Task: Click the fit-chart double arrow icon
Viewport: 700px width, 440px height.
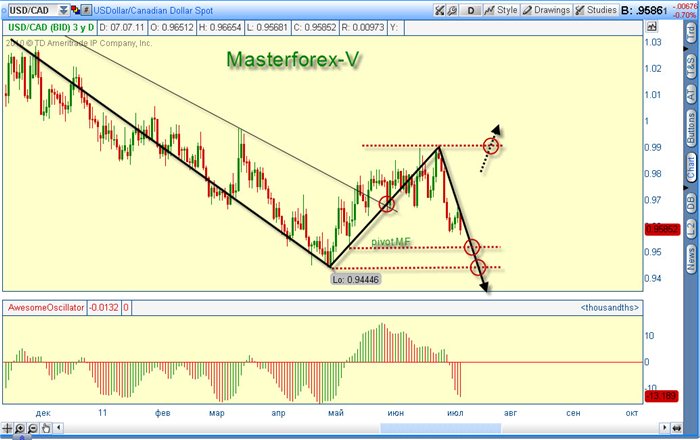Action: 676,428
